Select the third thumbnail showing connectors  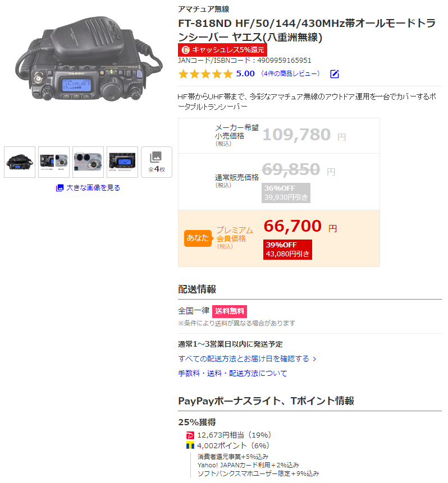click(88, 162)
